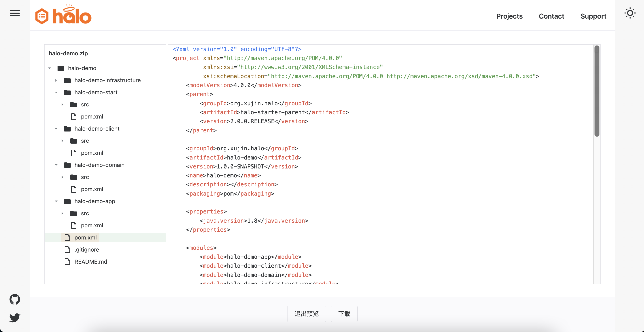Click the halo-demo-client module line

pyautogui.click(x=255, y=266)
